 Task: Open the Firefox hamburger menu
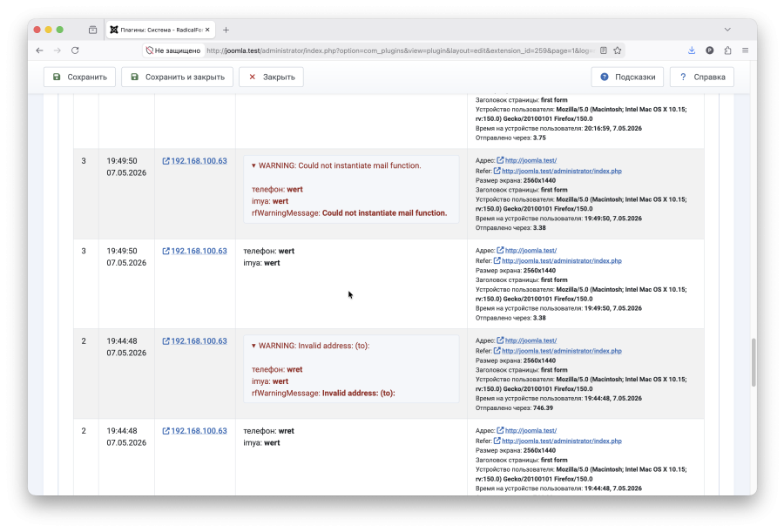[x=745, y=51]
